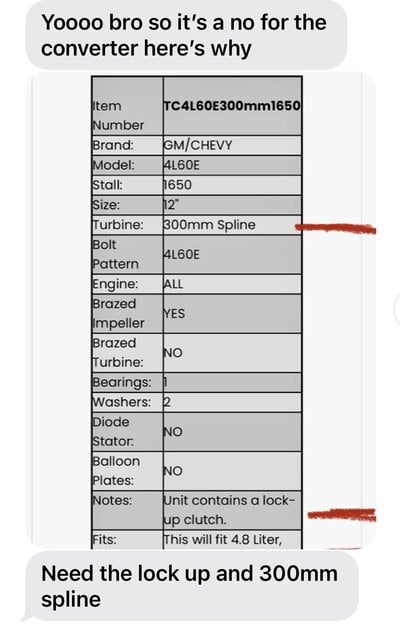Click the Bolt Pattern 4L60E value cell
This screenshot has width=400, height=641.
(x=232, y=254)
